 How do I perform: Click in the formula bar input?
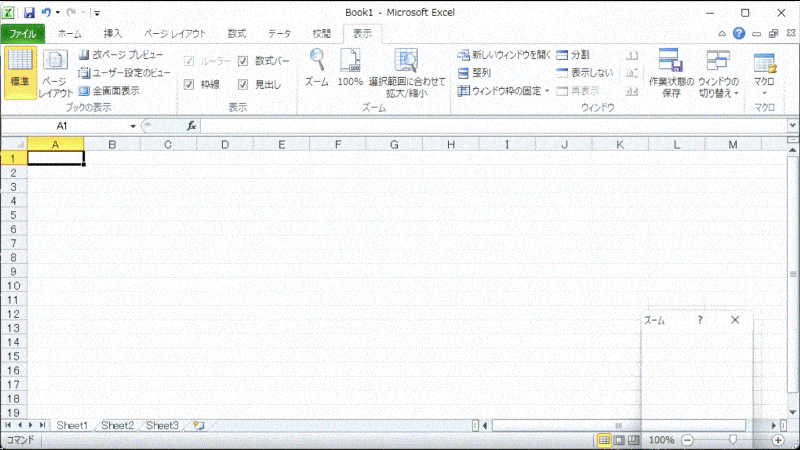click(493, 126)
